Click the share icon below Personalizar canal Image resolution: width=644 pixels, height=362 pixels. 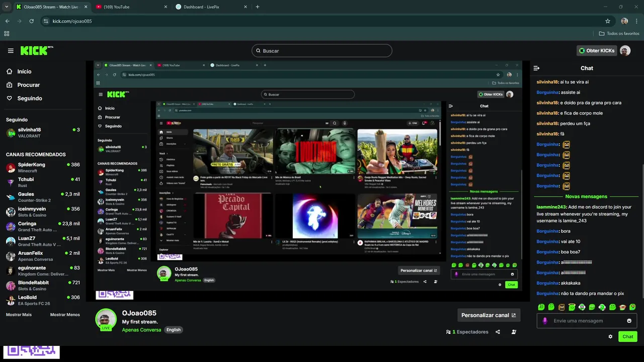coord(498,332)
